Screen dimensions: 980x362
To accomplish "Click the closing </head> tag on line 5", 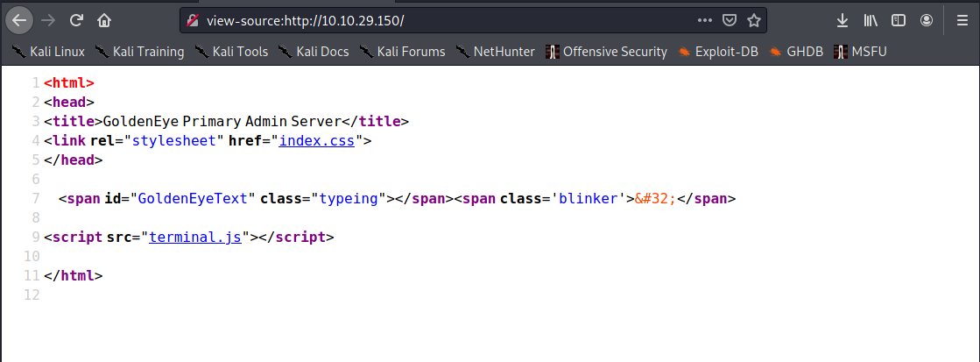I will pos(73,160).
